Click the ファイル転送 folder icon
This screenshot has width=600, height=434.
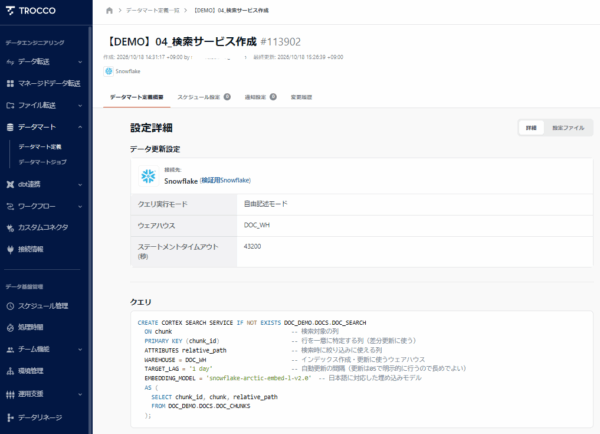coord(10,105)
